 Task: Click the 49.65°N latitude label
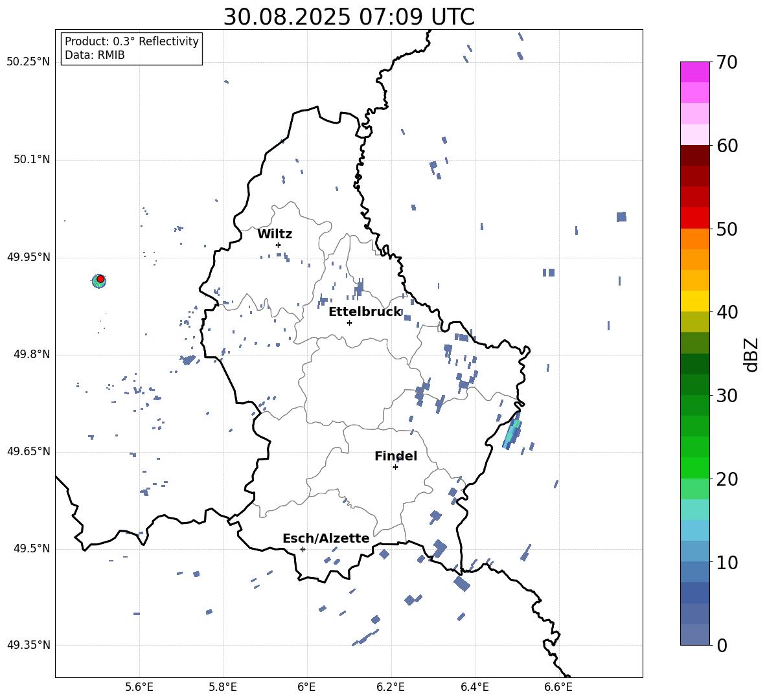pyautogui.click(x=29, y=451)
